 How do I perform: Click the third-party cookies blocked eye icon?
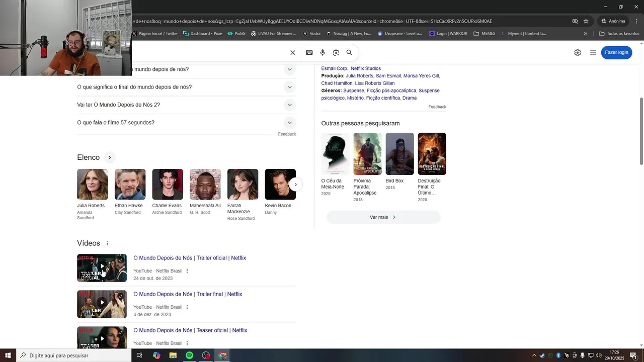pos(575,21)
